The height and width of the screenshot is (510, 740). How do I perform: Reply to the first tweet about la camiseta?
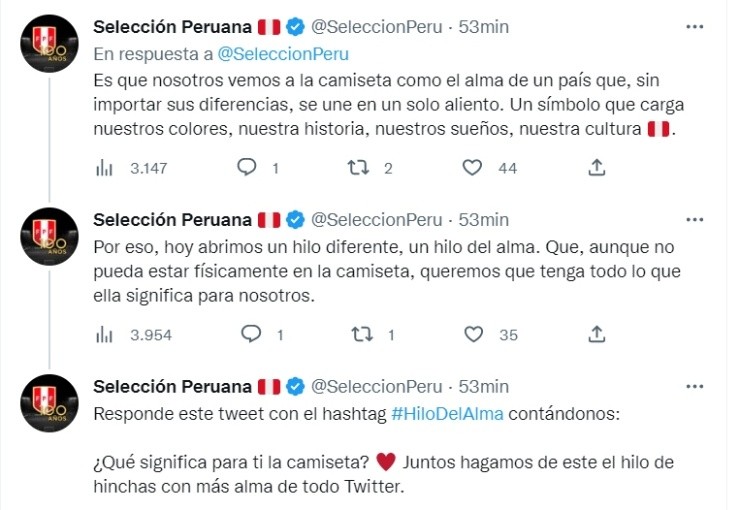pos(247,169)
